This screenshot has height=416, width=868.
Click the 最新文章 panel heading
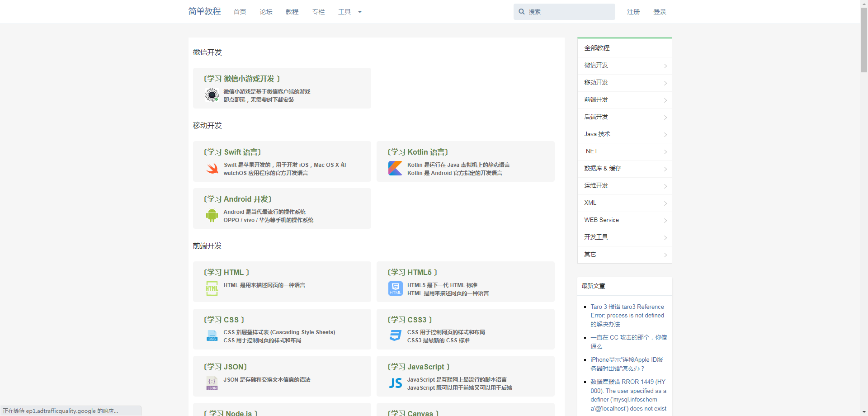593,286
